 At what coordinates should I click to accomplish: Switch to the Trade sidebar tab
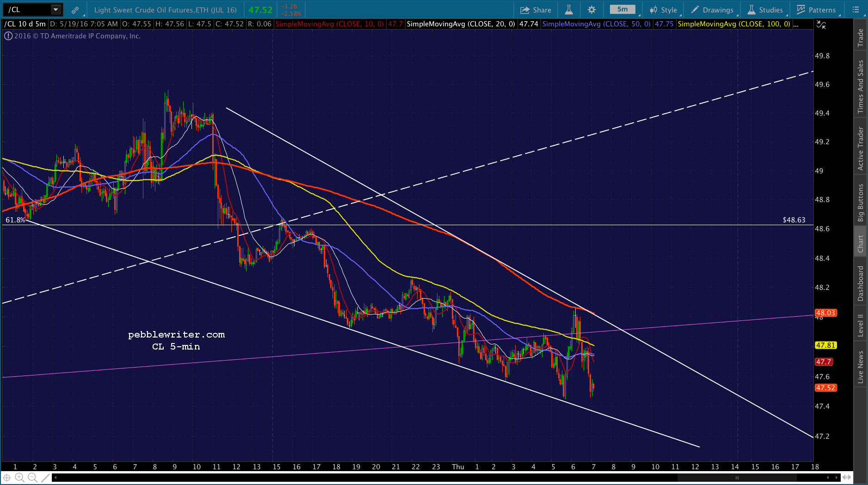(x=861, y=37)
